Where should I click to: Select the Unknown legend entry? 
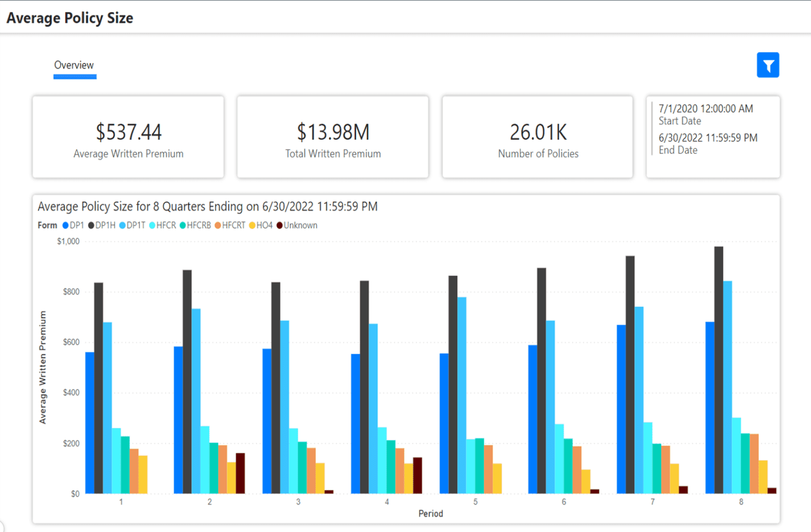(x=297, y=225)
